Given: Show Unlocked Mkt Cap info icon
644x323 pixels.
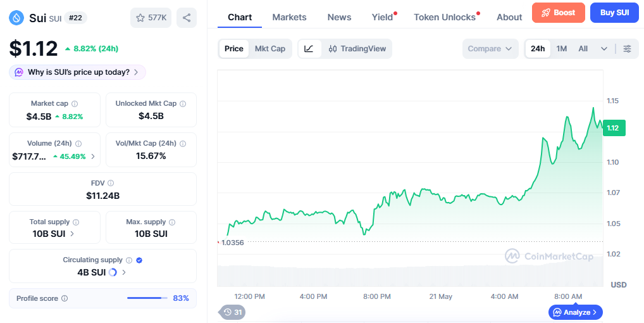Looking at the screenshot, I should pyautogui.click(x=183, y=104).
